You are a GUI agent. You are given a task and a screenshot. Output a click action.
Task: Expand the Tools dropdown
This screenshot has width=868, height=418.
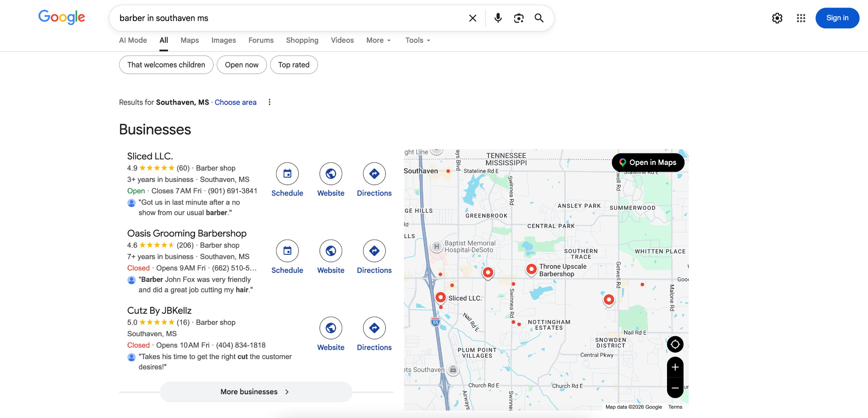point(418,40)
